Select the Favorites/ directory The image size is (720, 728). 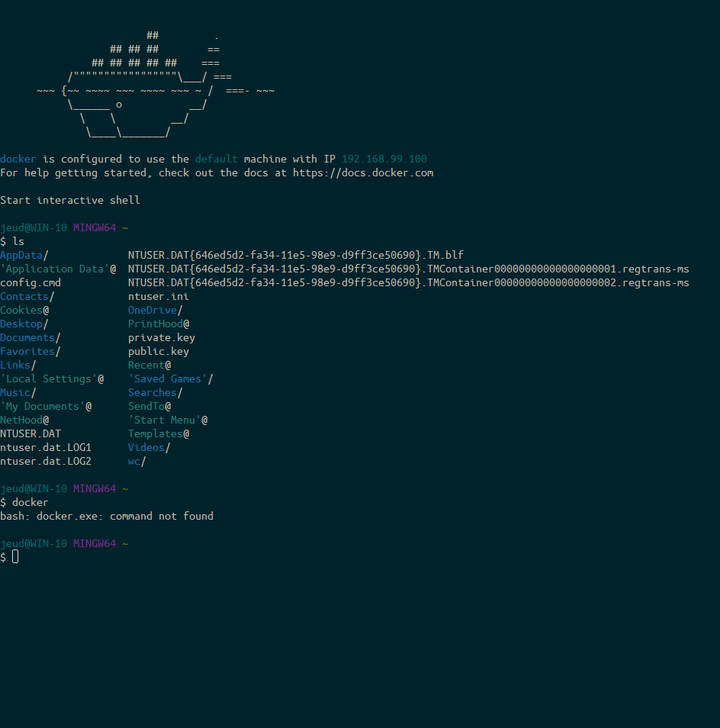pos(31,352)
